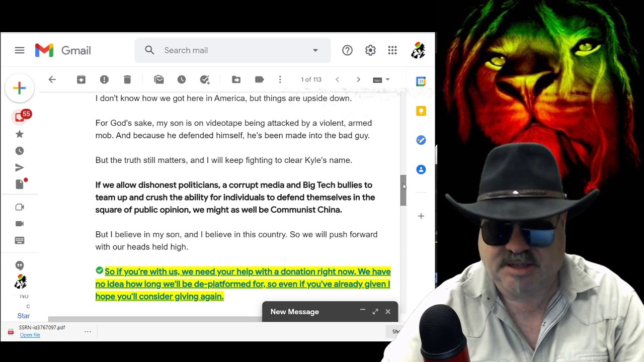The image size is (644, 362).
Task: Click the Compose plus button
Action: click(20, 88)
